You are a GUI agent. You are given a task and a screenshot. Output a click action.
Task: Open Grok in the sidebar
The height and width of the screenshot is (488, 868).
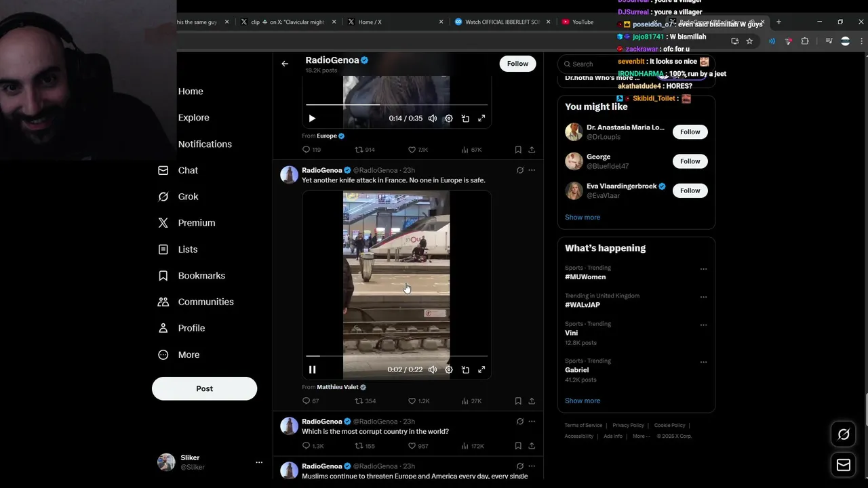pos(178,197)
